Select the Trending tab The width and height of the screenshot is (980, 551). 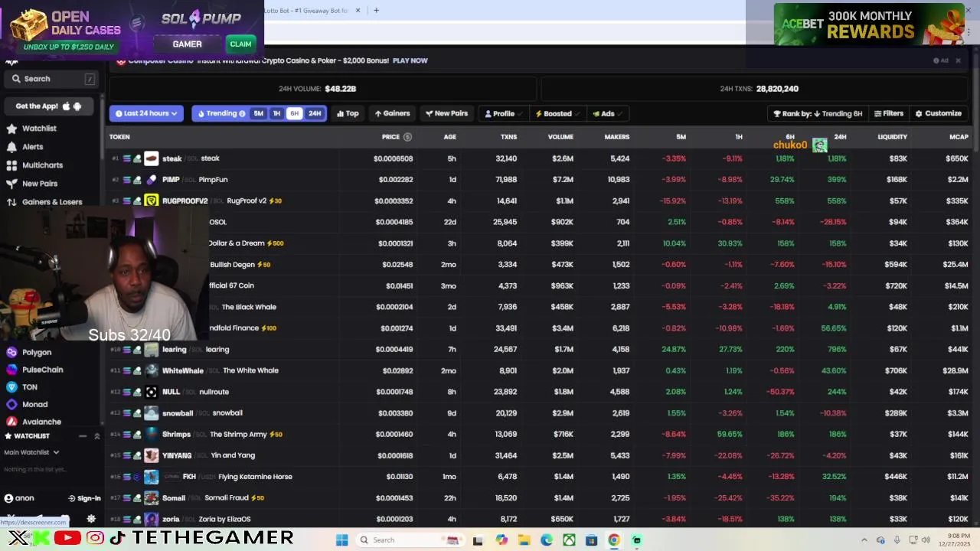221,114
